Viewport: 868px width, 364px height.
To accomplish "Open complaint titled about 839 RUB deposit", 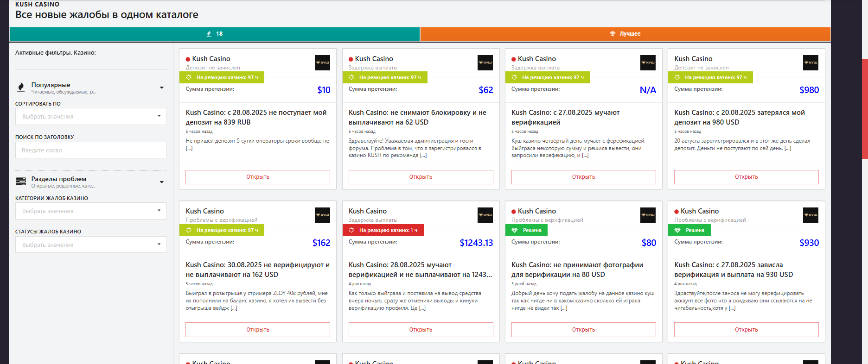I will click(x=257, y=177).
